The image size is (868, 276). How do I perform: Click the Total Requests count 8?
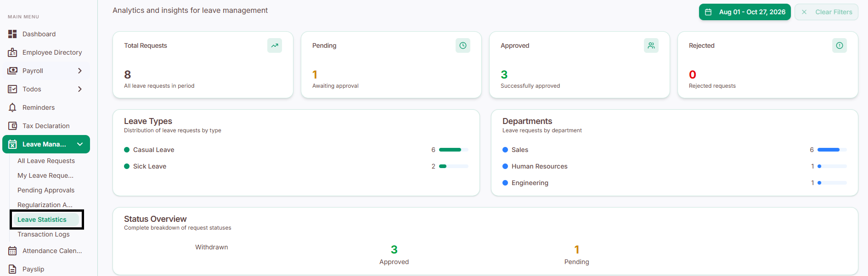click(128, 74)
